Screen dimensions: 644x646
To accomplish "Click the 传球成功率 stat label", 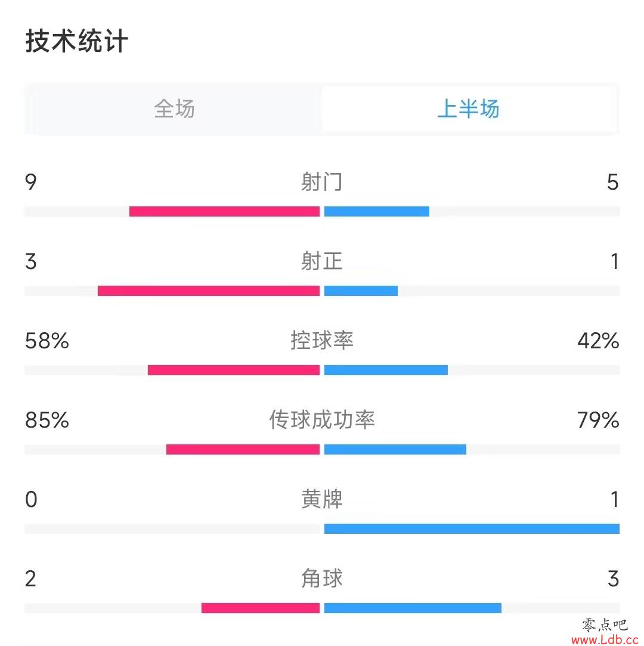I will tap(321, 420).
